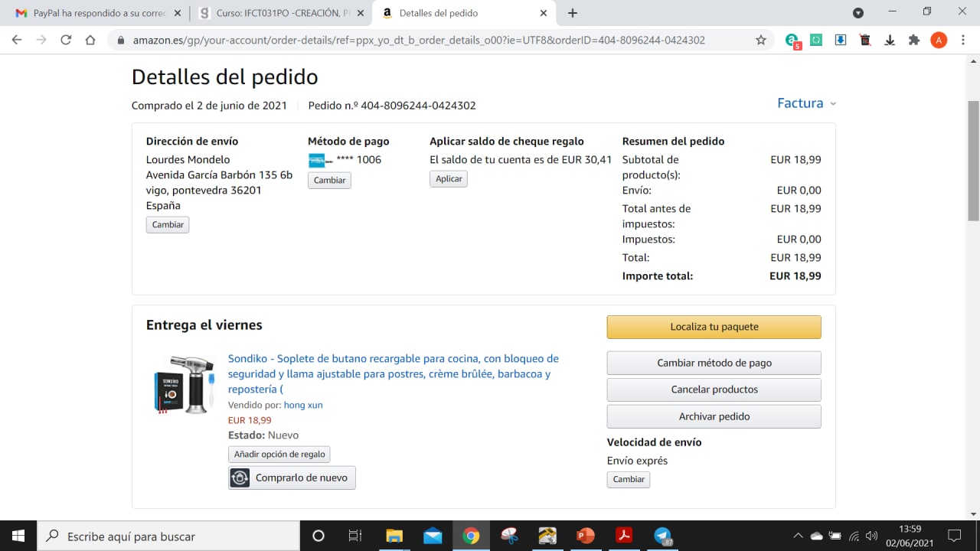Viewport: 980px width, 551px height.
Task: Launch PowerPoint from the taskbar
Action: point(586,536)
